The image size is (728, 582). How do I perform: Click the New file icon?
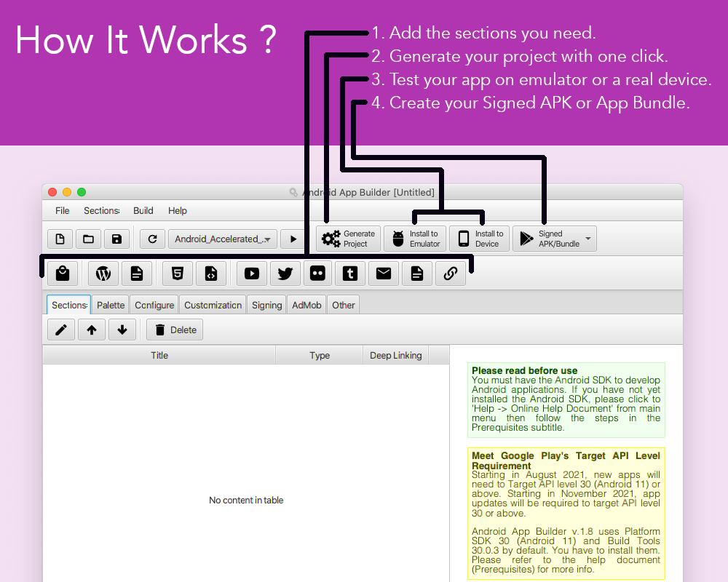60,239
